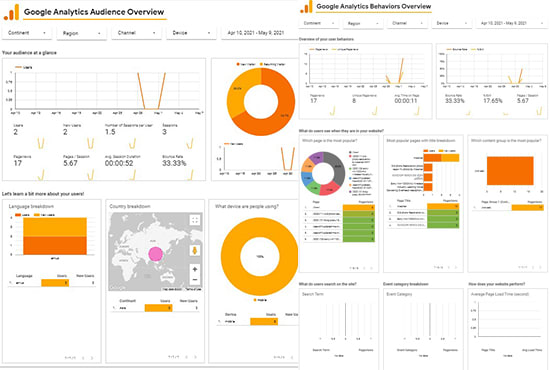Select the Street View pegman on the map
Screen dimensions: 550x370
point(195,250)
